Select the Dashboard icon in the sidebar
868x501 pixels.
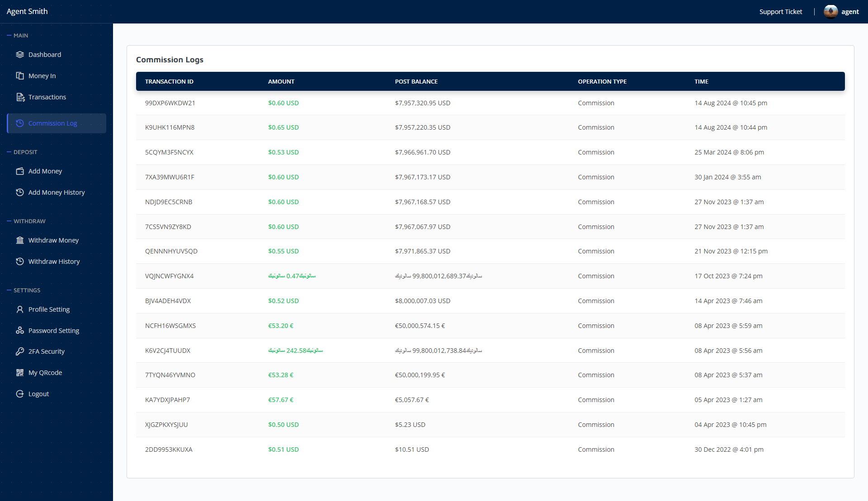(20, 54)
